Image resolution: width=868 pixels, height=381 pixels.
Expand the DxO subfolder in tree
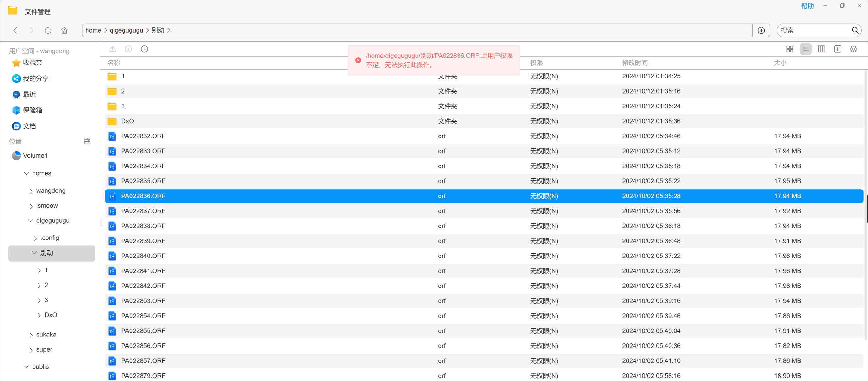pyautogui.click(x=39, y=315)
